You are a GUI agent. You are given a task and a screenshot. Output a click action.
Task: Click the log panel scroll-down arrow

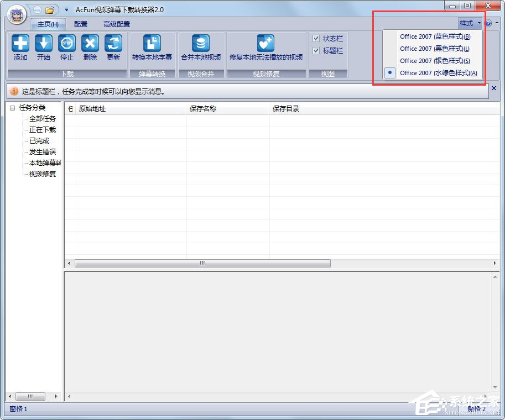click(x=495, y=387)
